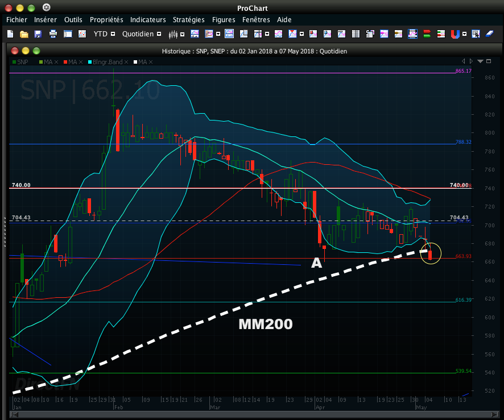Remove the Blngr.Band indicator

(x=126, y=62)
